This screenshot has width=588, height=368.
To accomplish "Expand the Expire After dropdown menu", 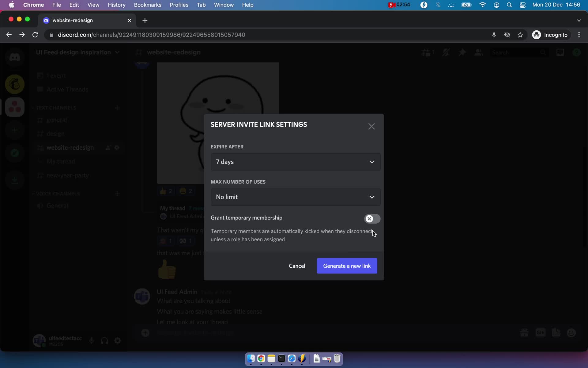I will tap(295, 162).
